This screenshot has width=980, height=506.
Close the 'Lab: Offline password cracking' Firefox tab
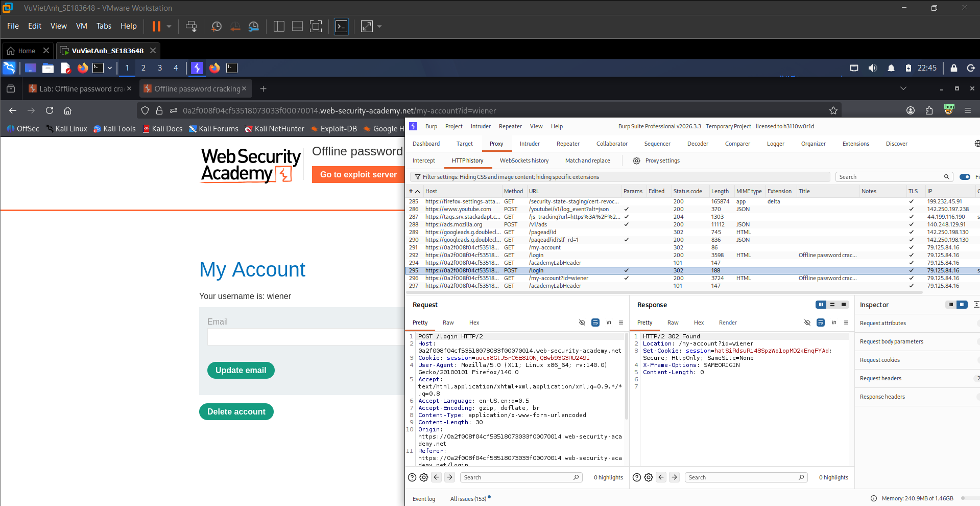[129, 88]
